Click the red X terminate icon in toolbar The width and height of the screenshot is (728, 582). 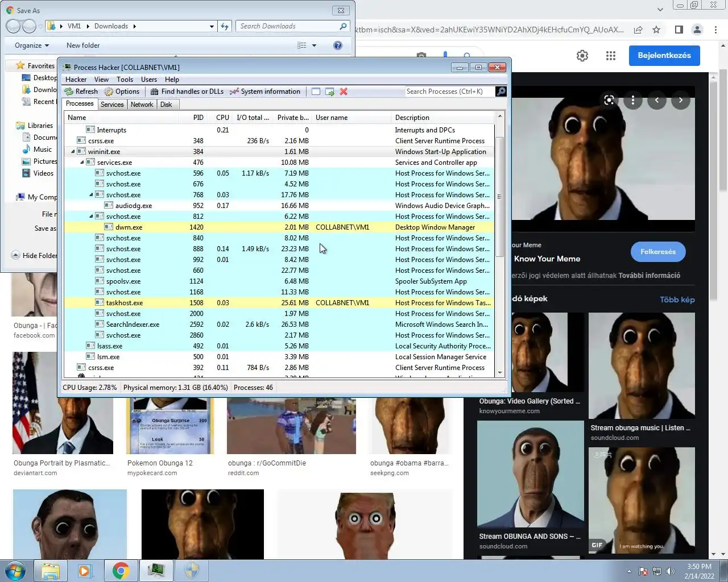(x=344, y=92)
